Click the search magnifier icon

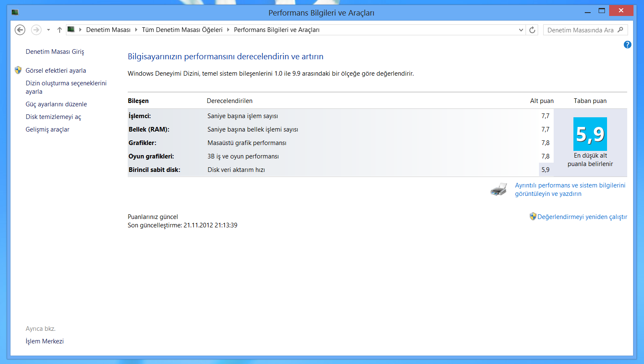tap(621, 30)
